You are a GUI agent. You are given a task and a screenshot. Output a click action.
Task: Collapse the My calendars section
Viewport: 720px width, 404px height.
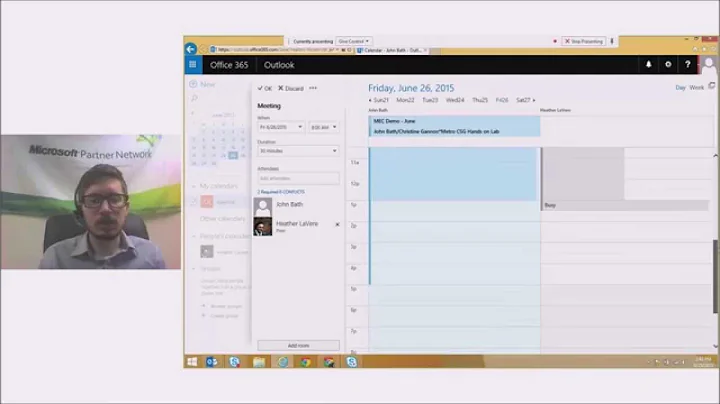[x=194, y=186]
